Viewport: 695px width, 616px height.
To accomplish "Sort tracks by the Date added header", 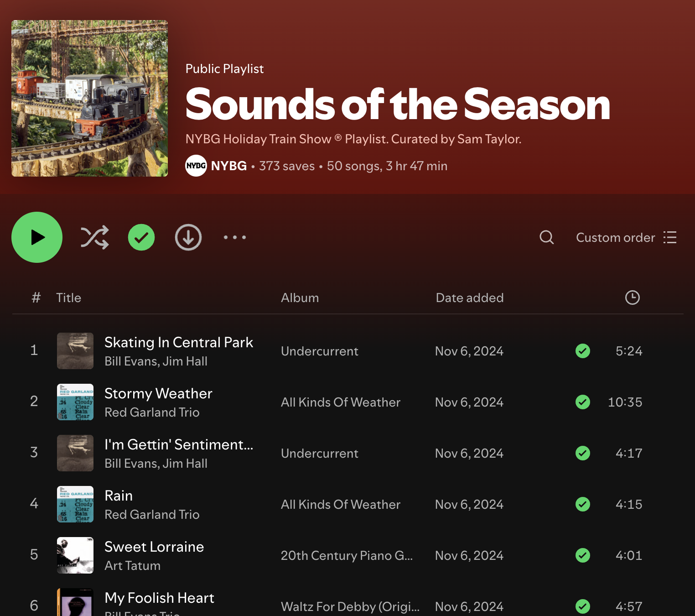I will [x=470, y=298].
